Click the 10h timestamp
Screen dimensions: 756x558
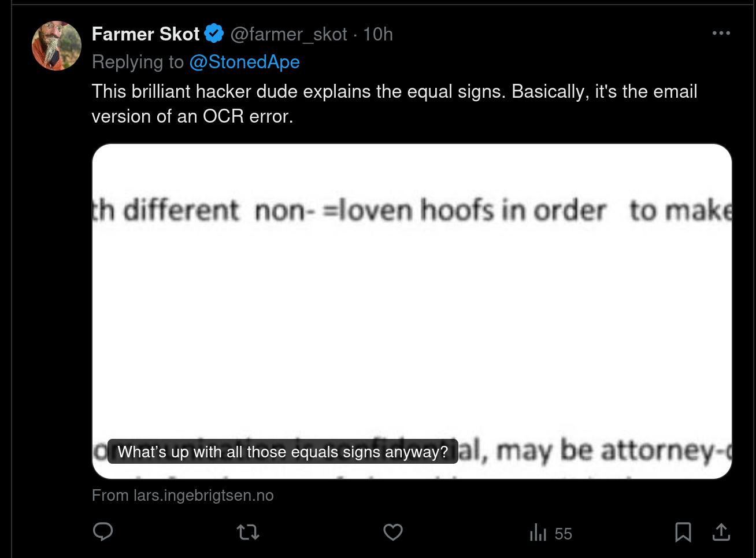[x=378, y=34]
